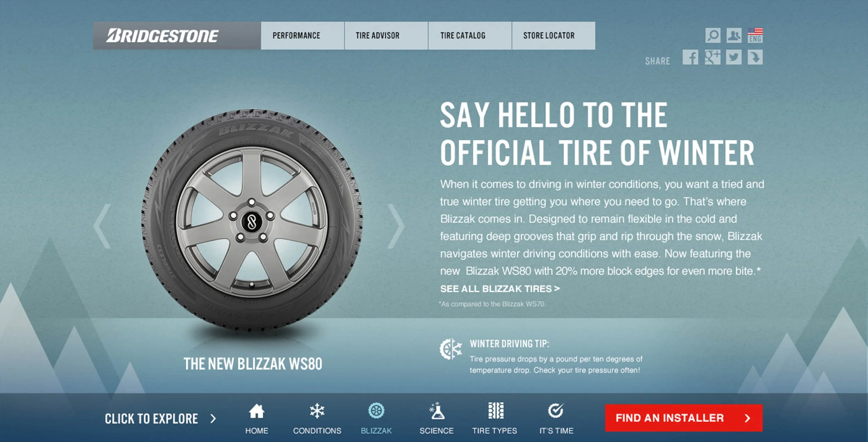Screen dimensions: 868x442
Task: Show previous tire with left chevron
Action: [x=102, y=226]
